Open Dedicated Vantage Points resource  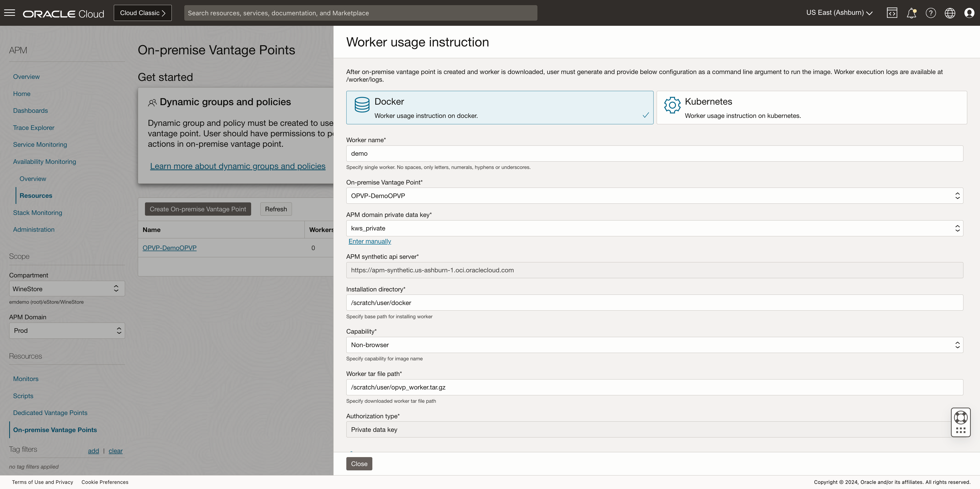[x=50, y=413]
